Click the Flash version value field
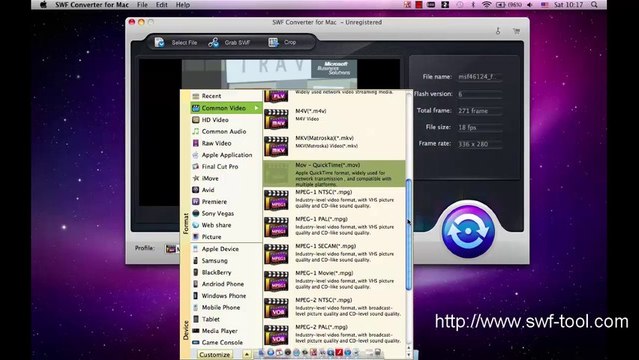Image resolution: width=639 pixels, height=360 pixels. tap(480, 94)
